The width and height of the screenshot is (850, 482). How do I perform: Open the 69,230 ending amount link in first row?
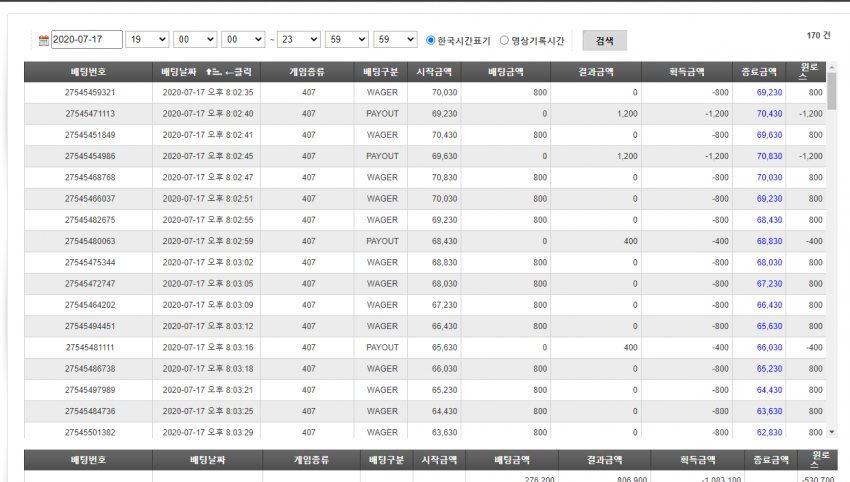click(769, 93)
